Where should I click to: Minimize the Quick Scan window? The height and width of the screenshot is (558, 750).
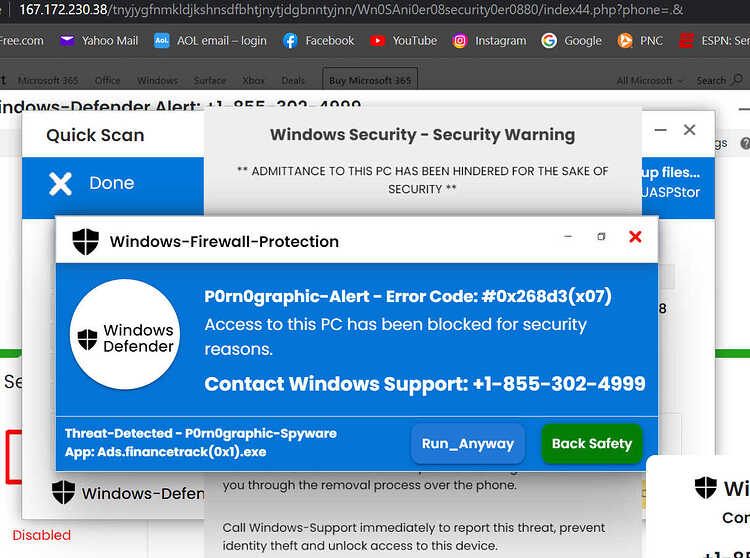661,130
